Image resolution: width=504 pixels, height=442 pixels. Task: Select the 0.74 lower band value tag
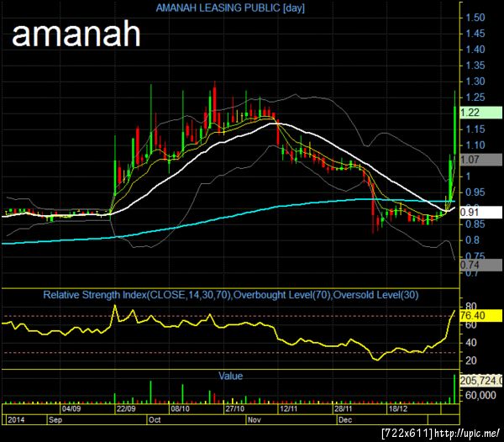click(481, 265)
